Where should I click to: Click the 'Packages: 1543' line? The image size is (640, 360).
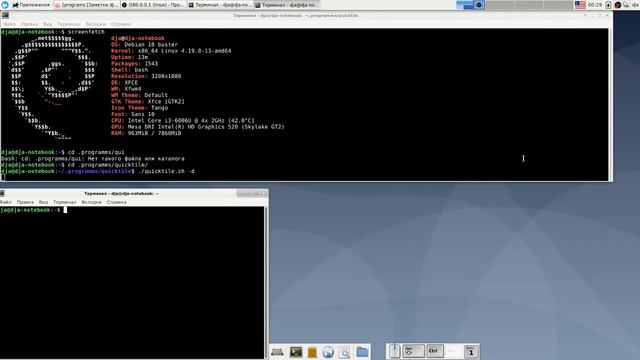pyautogui.click(x=134, y=64)
